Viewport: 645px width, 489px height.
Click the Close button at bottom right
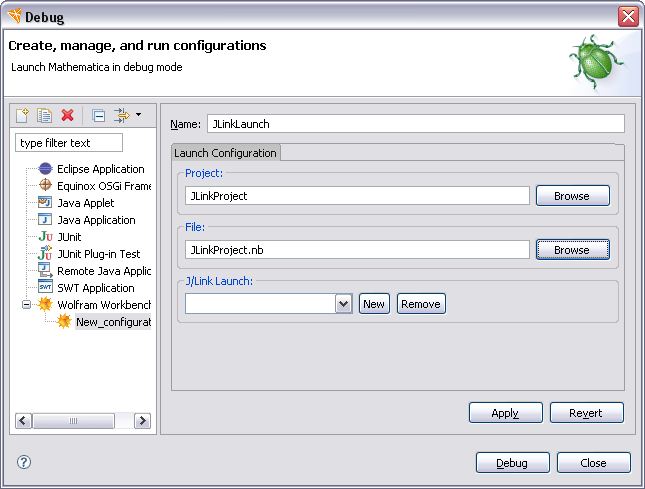tap(594, 463)
